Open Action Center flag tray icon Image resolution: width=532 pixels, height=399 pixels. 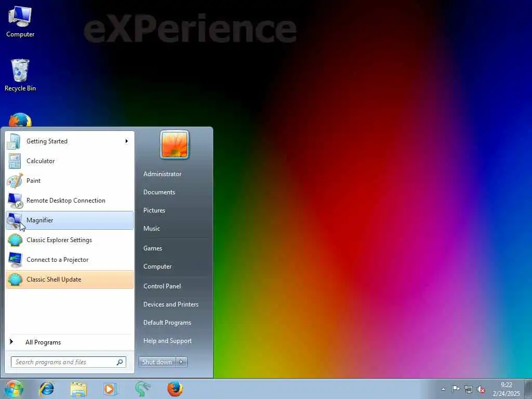coord(456,389)
